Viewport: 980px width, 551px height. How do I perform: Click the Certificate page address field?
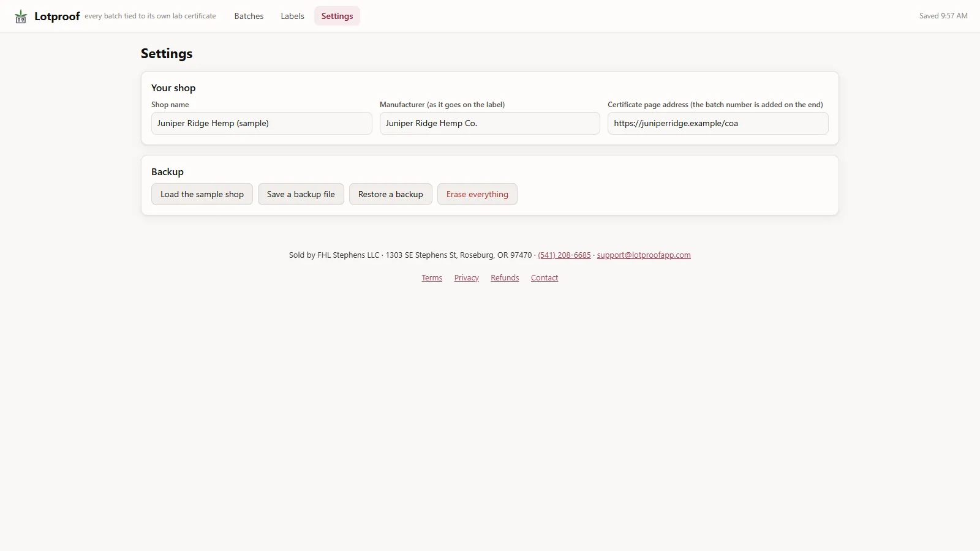pyautogui.click(x=718, y=123)
